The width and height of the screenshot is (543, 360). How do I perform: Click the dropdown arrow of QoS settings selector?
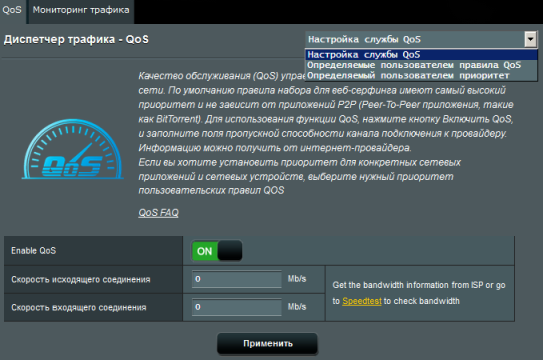(x=530, y=39)
